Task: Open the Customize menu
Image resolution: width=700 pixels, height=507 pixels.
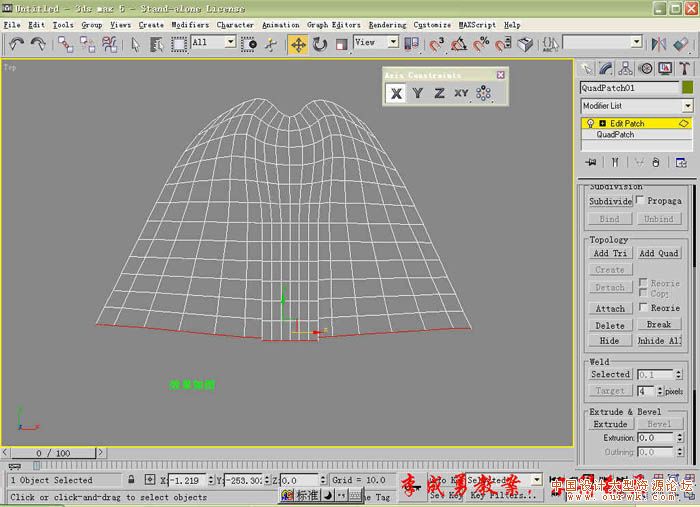Action: (x=432, y=25)
